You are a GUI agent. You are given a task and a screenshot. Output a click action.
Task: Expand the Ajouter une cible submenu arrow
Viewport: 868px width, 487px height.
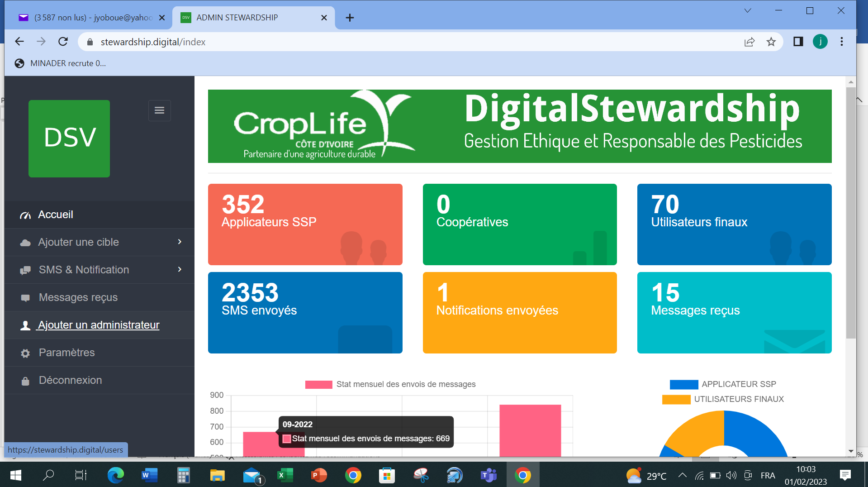click(180, 242)
